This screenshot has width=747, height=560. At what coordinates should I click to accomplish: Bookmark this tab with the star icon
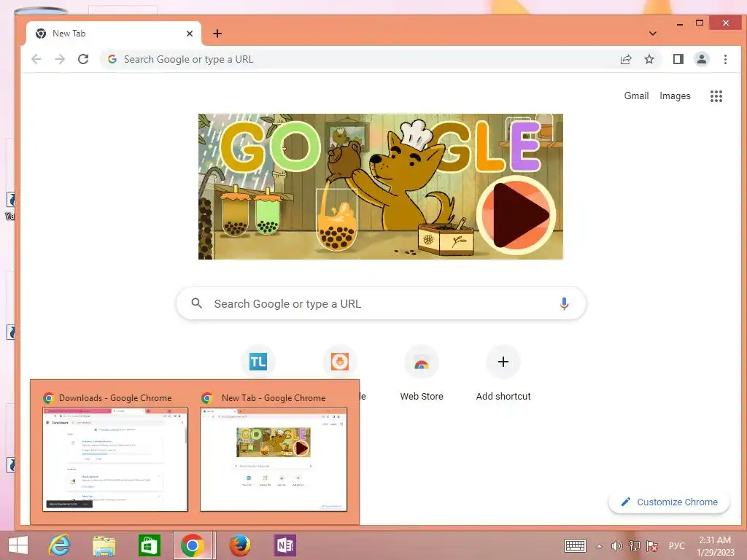tap(649, 60)
